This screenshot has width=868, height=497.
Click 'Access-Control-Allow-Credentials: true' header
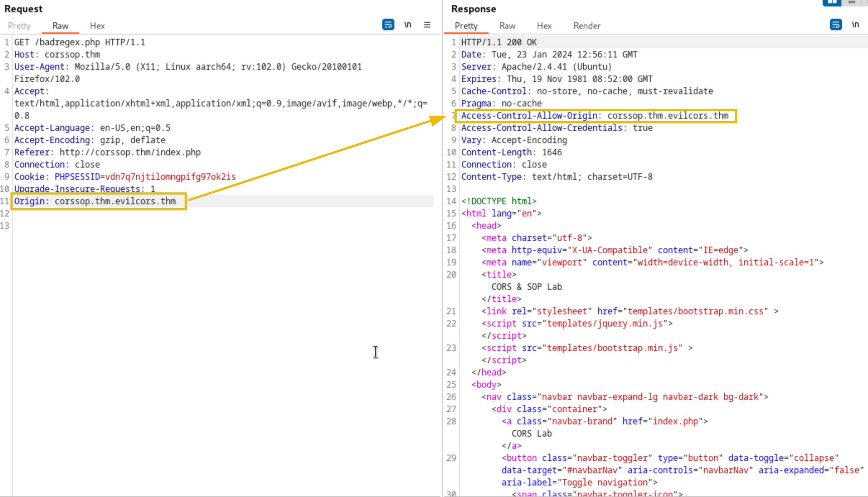[x=557, y=128]
